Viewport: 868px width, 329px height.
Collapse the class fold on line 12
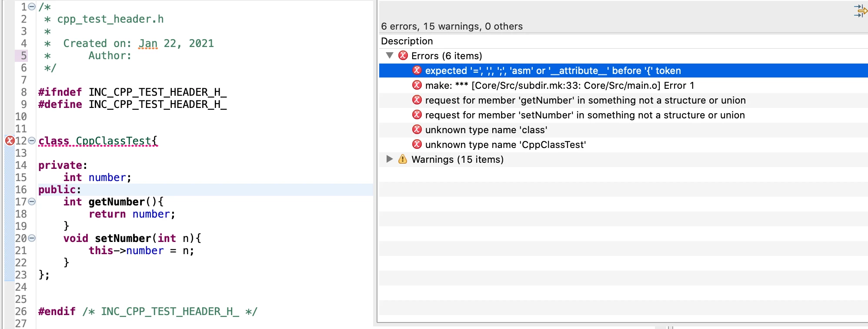point(32,141)
